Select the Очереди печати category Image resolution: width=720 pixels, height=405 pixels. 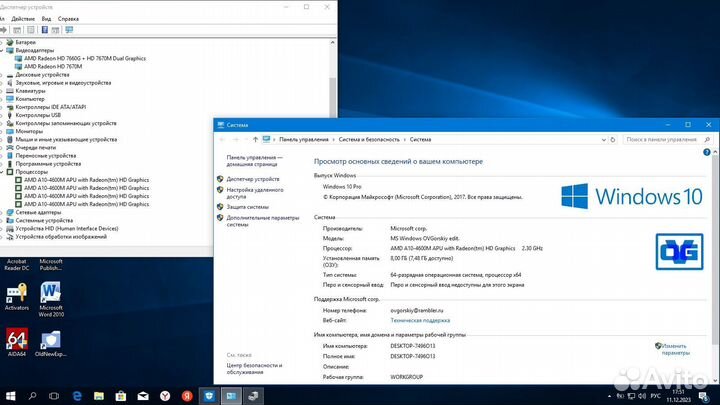(35, 147)
